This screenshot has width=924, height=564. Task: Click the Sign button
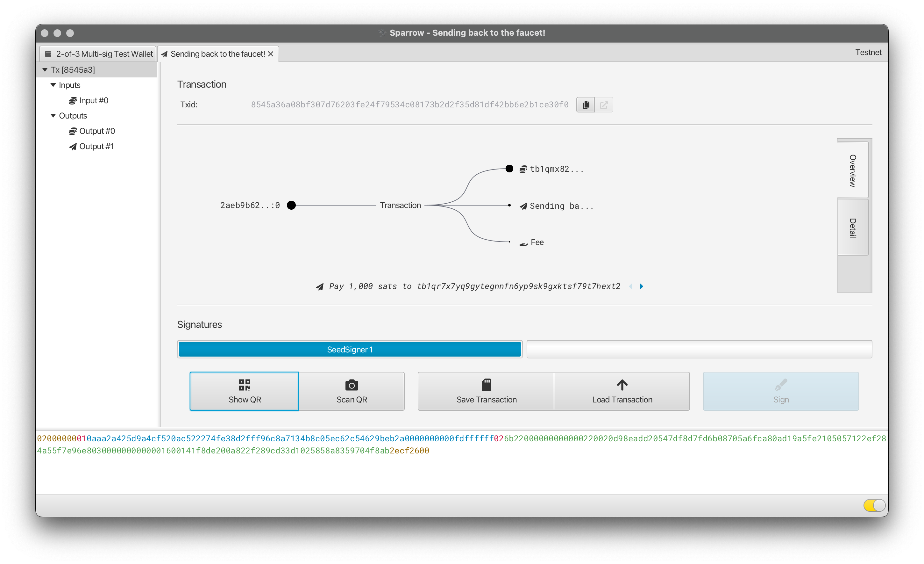point(781,390)
